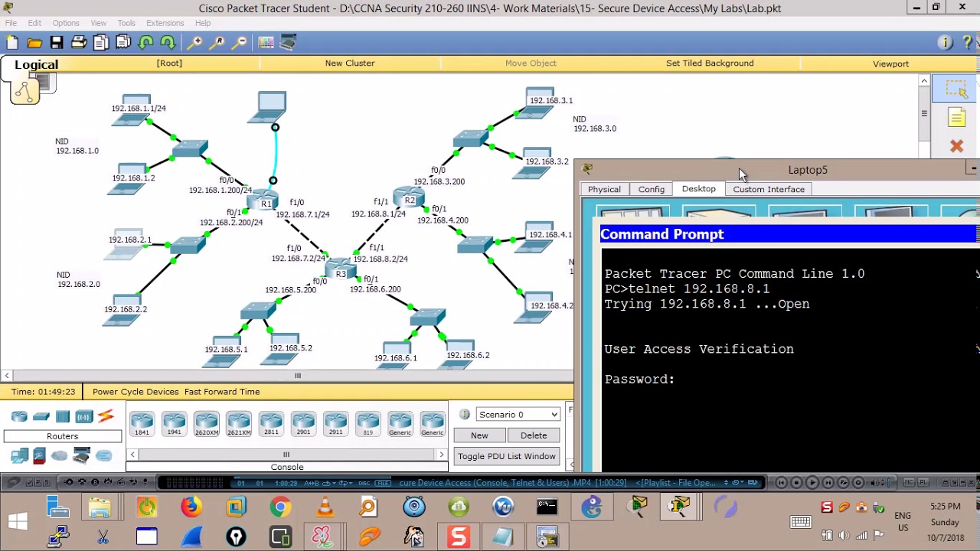
Task: Click the [Root] navigation label
Action: pos(169,64)
